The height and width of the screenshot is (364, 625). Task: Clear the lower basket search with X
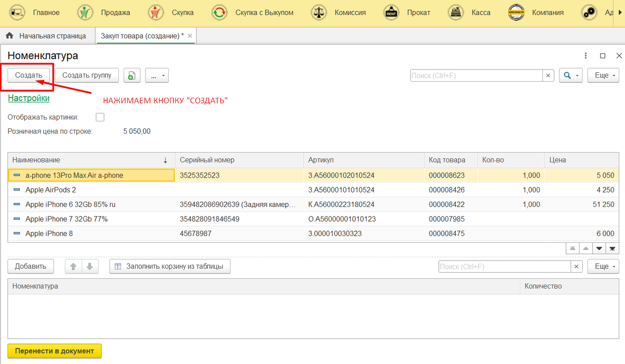(577, 266)
